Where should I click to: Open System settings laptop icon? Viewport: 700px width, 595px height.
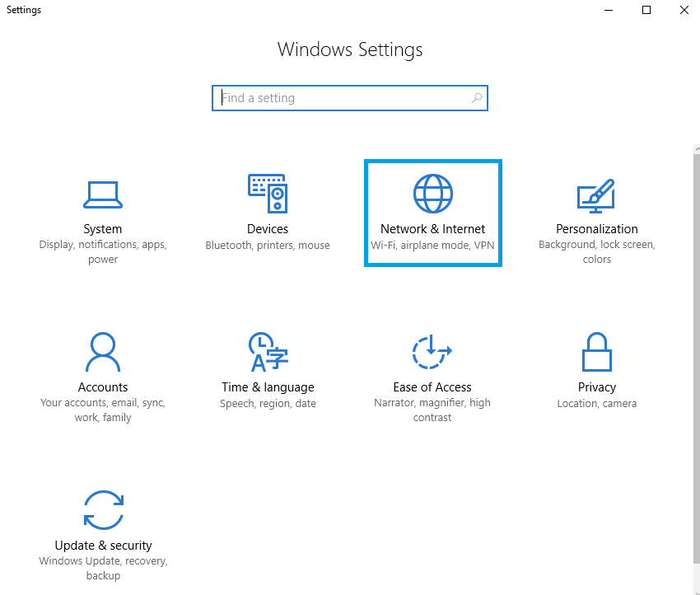103,194
